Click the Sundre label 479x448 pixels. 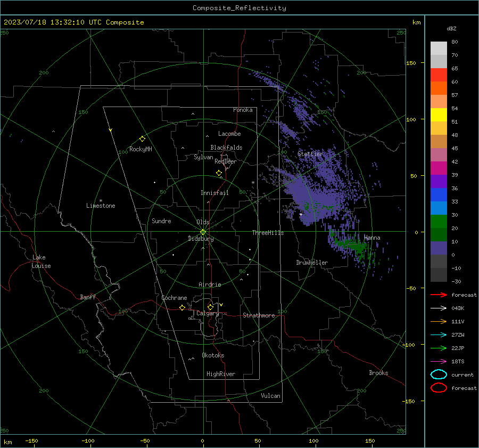coord(161,221)
